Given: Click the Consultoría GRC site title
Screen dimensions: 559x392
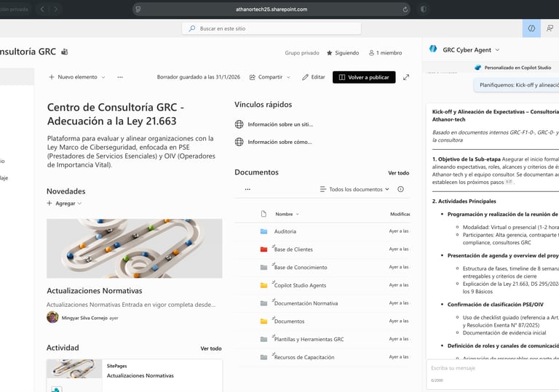Looking at the screenshot, I should [28, 52].
